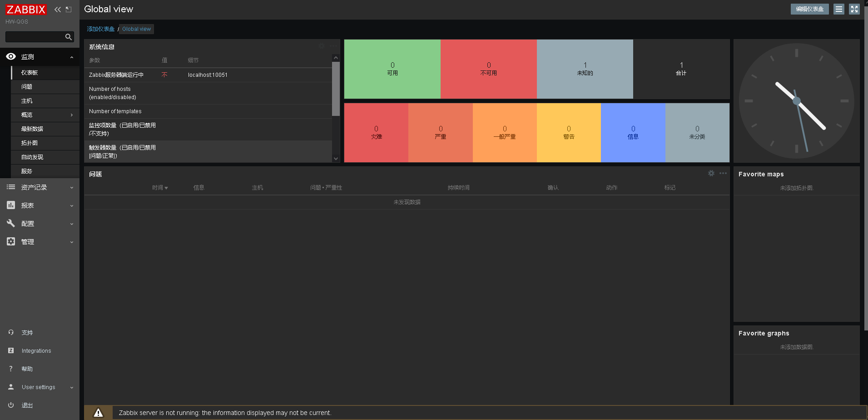Click the 未知的 host availability tile
This screenshot has width=868, height=420.
[585, 69]
